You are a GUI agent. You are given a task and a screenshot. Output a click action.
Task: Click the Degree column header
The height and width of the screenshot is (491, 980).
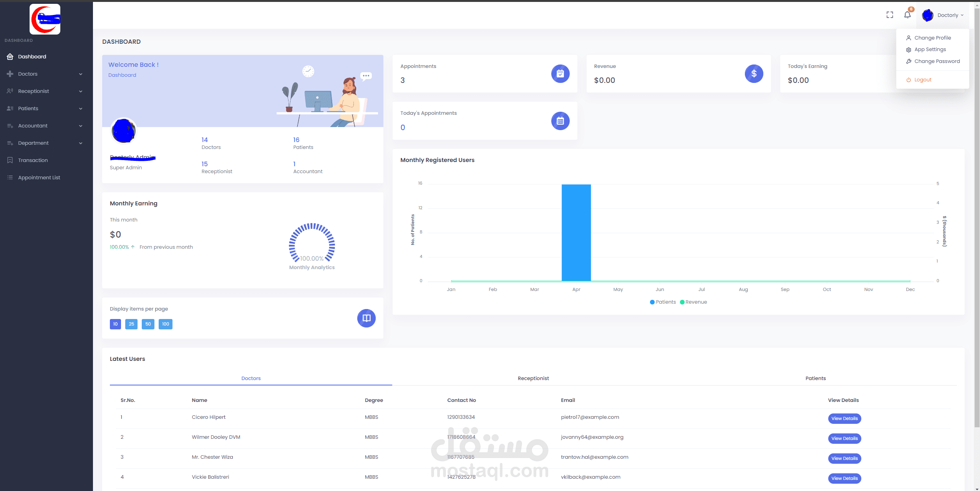pyautogui.click(x=374, y=400)
